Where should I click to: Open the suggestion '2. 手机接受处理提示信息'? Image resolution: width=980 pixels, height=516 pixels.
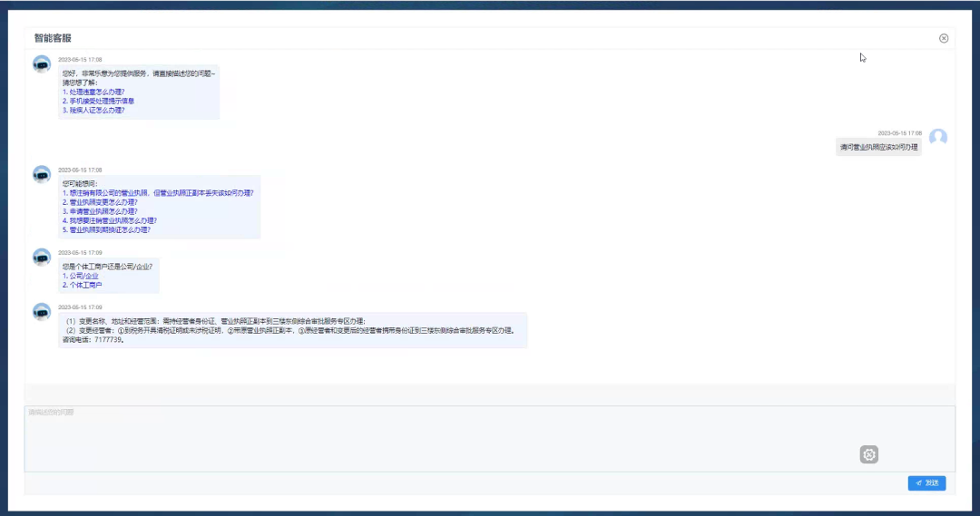pyautogui.click(x=98, y=101)
